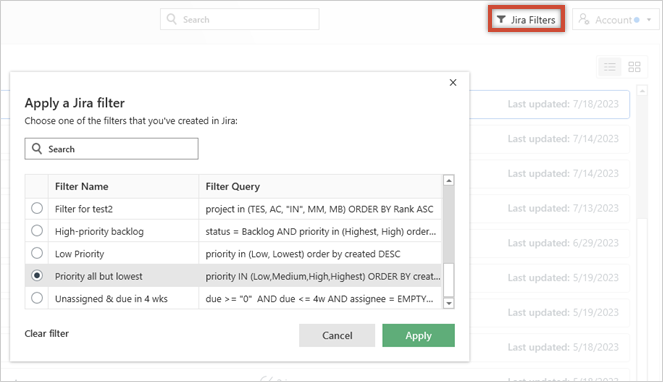This screenshot has height=382, width=663.
Task: Click the magnifier icon in top search
Action: [x=171, y=19]
